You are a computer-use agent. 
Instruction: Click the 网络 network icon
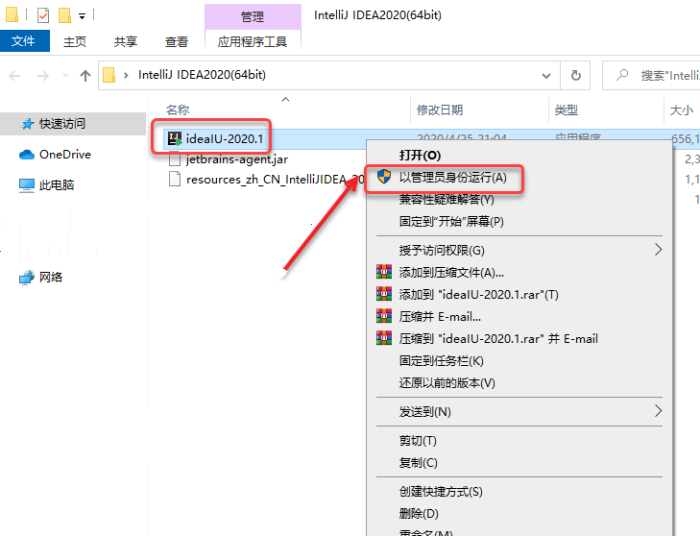(27, 277)
